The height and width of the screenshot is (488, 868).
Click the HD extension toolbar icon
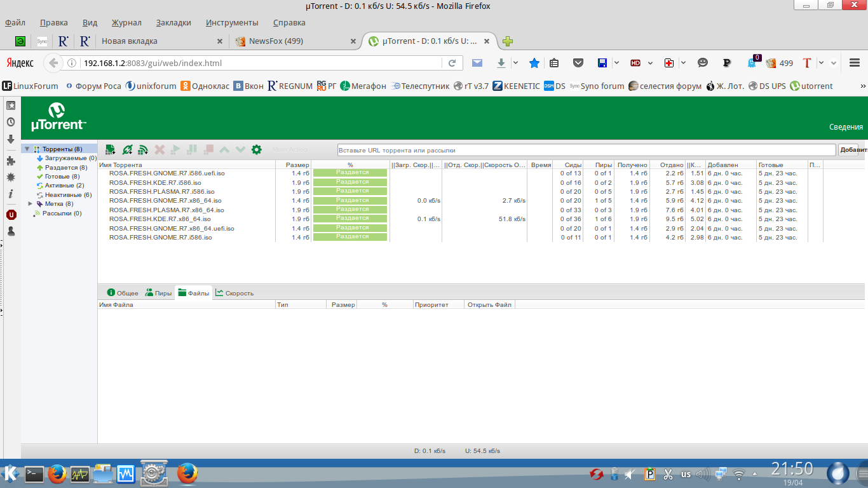pyautogui.click(x=635, y=63)
